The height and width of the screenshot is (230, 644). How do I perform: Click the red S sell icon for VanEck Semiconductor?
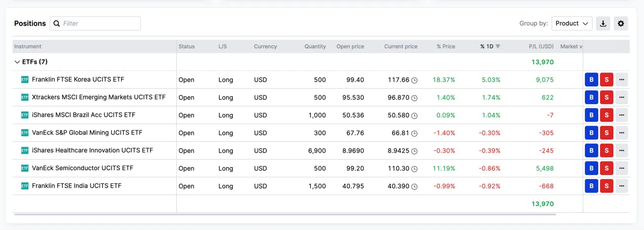(606, 168)
